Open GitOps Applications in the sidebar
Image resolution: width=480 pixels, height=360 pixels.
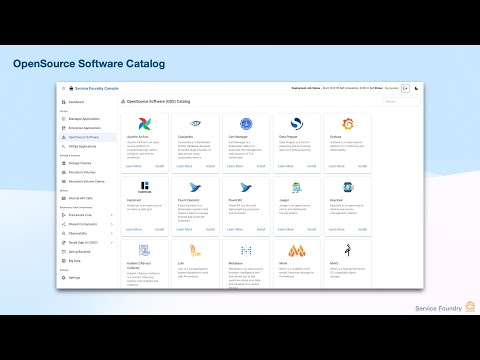pos(87,146)
